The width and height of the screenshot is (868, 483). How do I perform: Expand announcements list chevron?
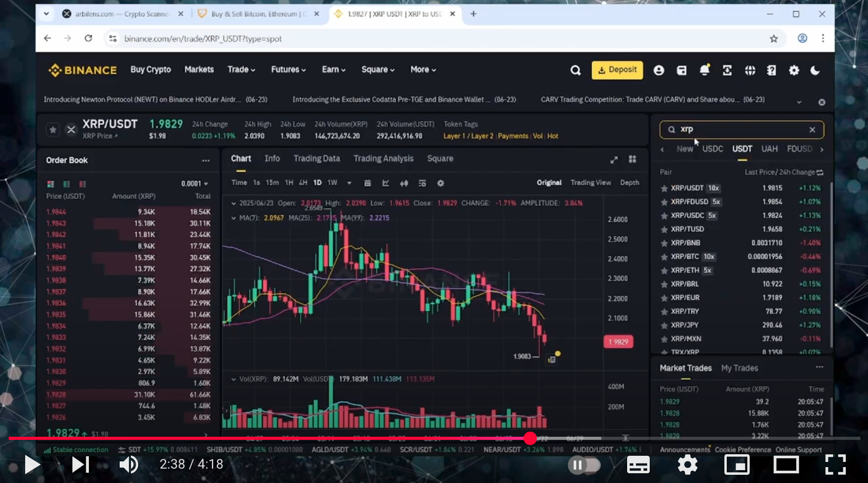(x=799, y=102)
